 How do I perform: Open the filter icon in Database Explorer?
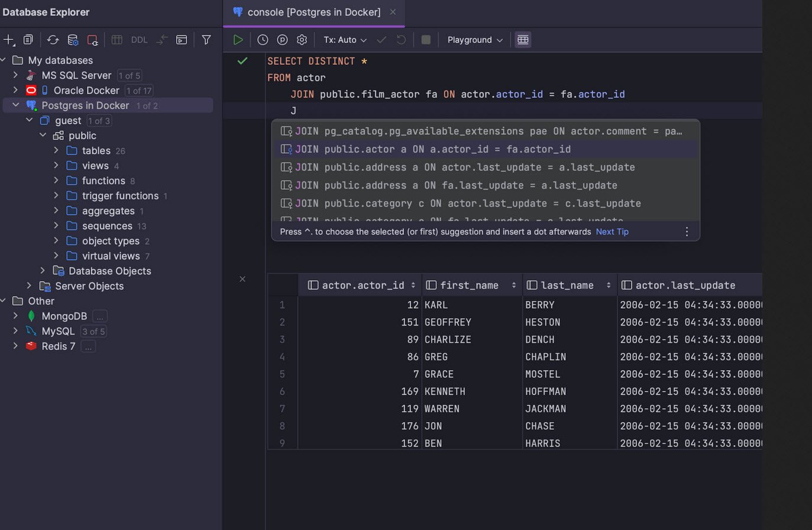click(x=206, y=40)
